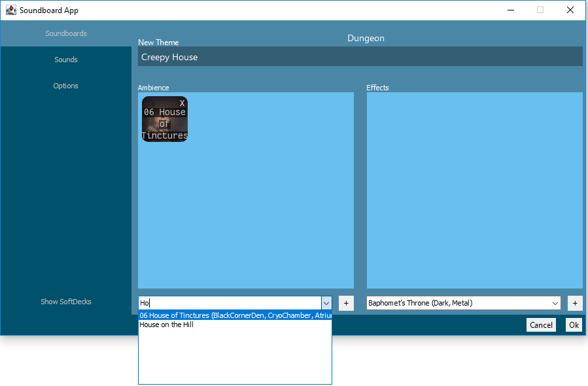
Task: Click the New Theme field containing "Creepy House"
Action: tap(360, 56)
